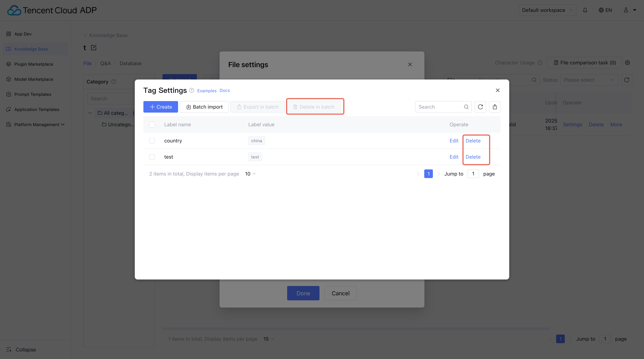
Task: Open the Tag Settings help question icon
Action: 192,90
